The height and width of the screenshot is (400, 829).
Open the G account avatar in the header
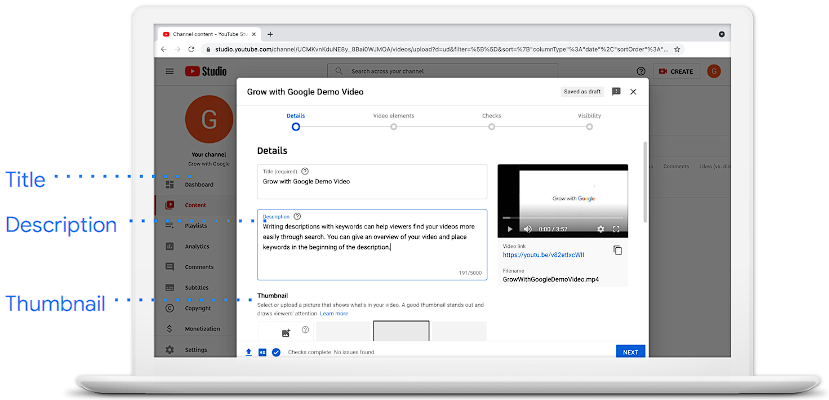714,71
